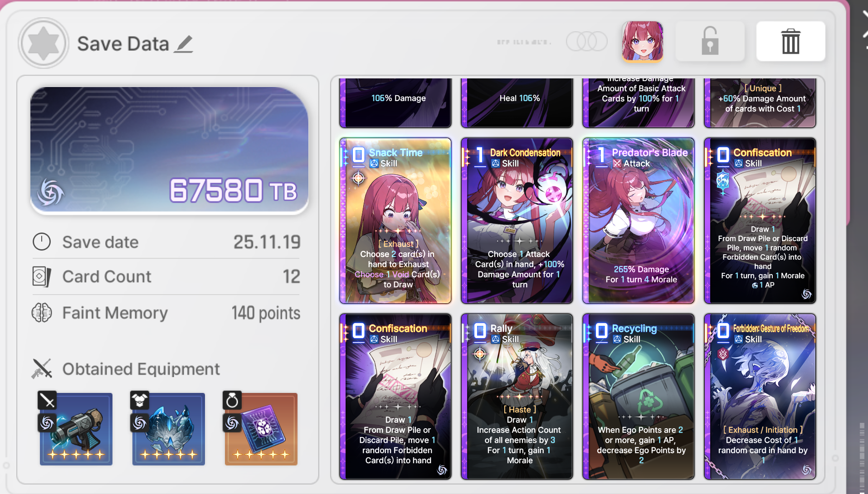
Task: Click the 67580 TB data banner
Action: point(169,150)
